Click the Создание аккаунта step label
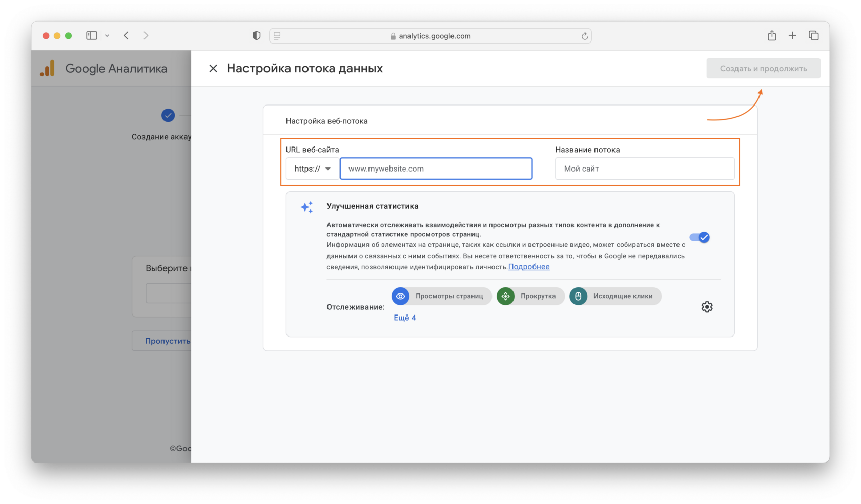Screen dimensions: 861x504 click(x=161, y=137)
